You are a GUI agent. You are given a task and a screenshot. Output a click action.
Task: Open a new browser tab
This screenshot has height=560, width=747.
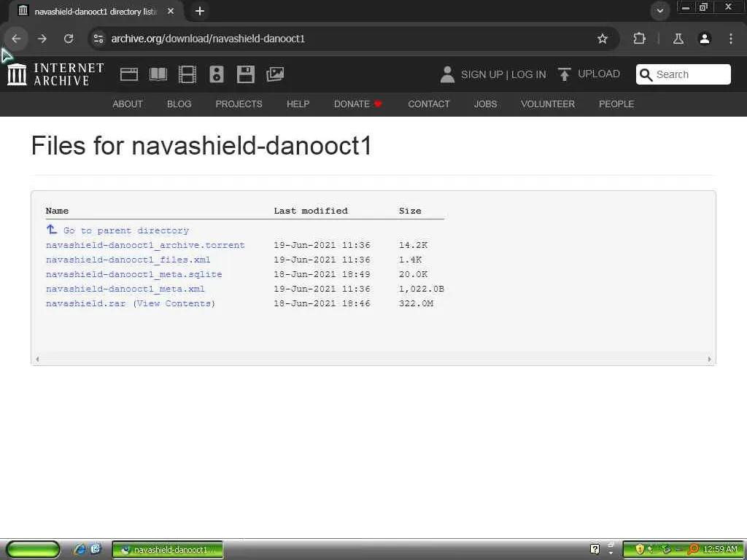click(200, 11)
